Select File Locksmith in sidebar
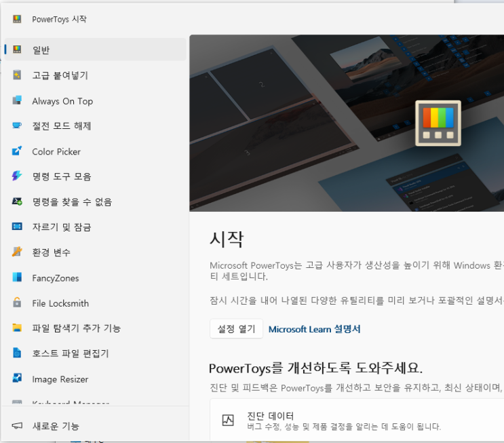504x443 pixels. point(96,303)
